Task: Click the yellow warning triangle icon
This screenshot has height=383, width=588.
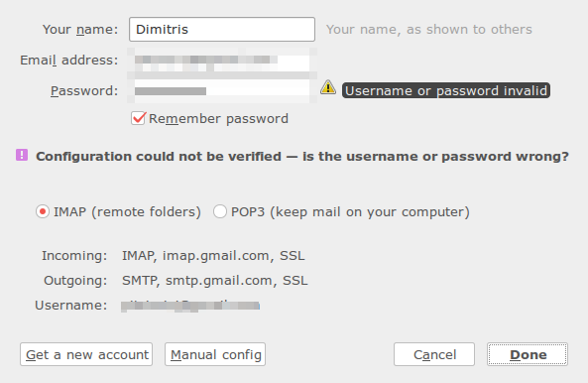Action: (x=328, y=87)
